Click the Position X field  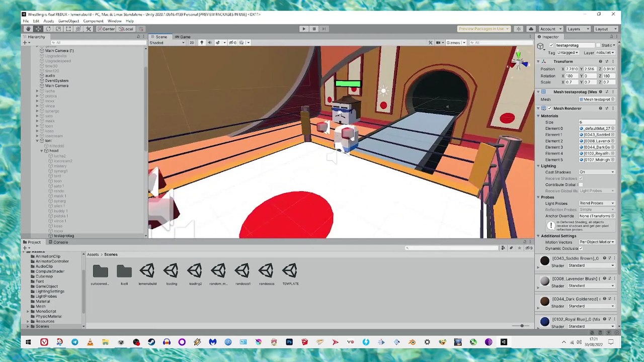click(572, 69)
